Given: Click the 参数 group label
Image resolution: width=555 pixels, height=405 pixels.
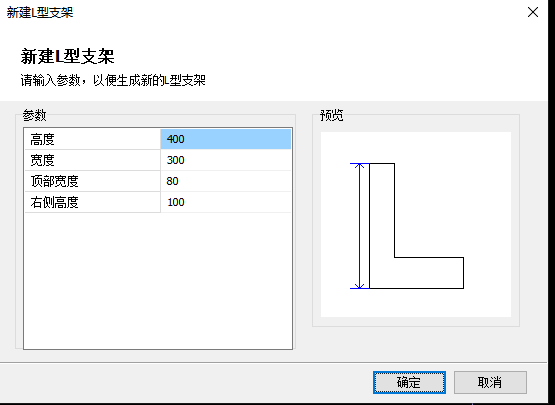Looking at the screenshot, I should pyautogui.click(x=34, y=115).
